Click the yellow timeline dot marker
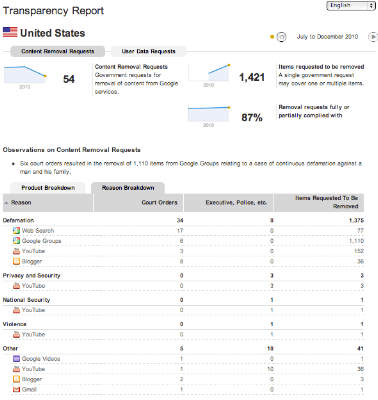378x400 pixels. coord(272,37)
